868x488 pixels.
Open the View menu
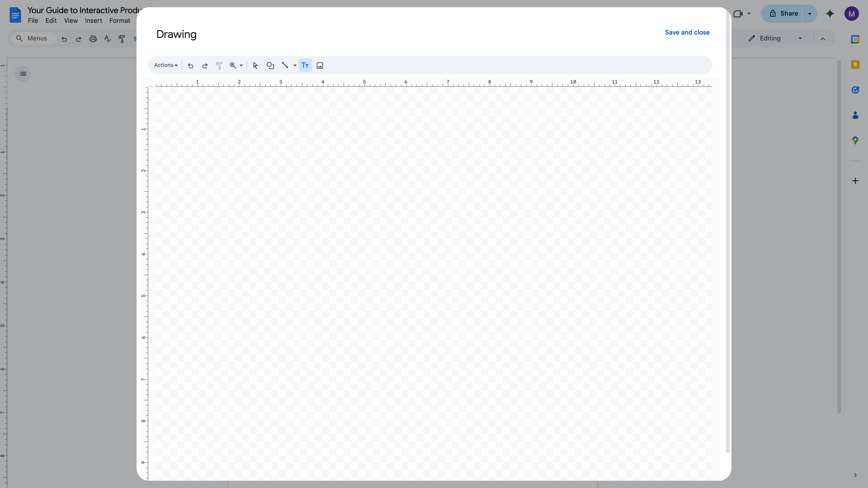tap(71, 21)
